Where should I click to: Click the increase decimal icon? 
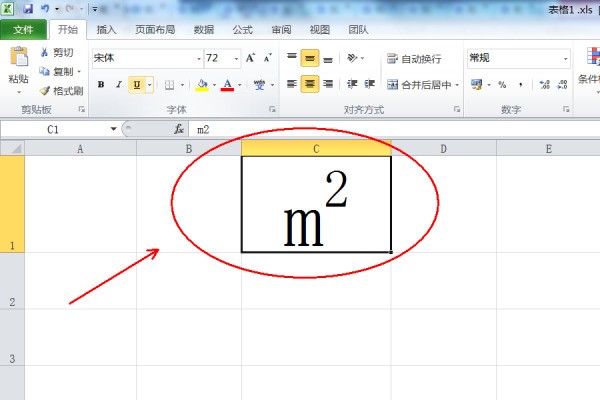(544, 85)
